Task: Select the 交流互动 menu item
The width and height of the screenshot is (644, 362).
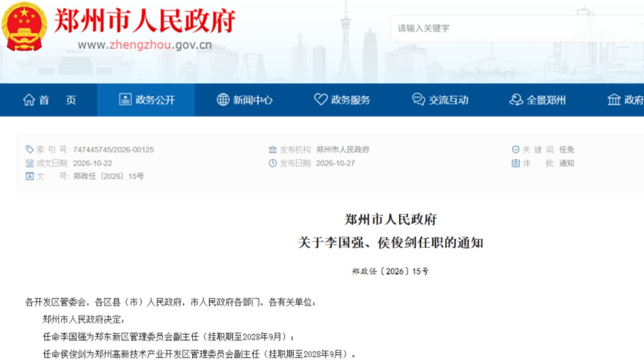Action: (440, 100)
